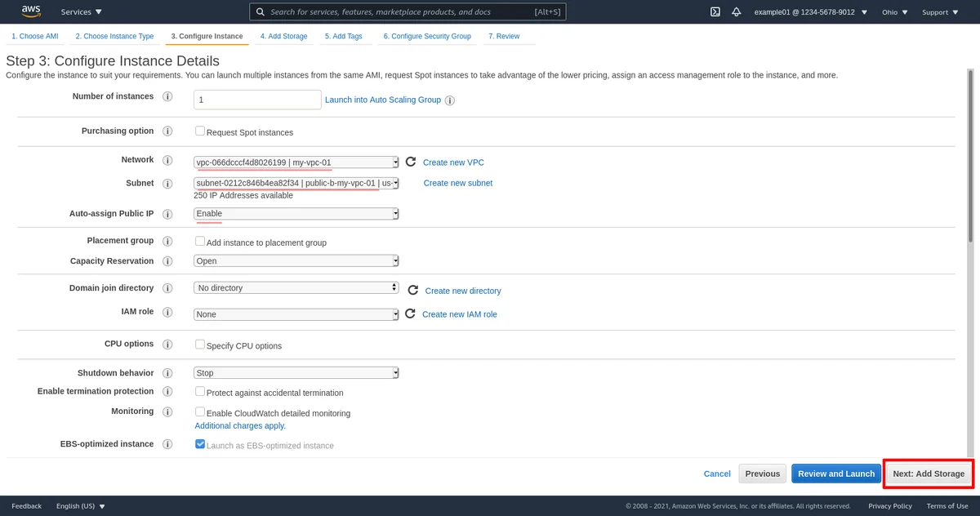Check Protect against accidental termination
This screenshot has height=516, width=980.
(x=200, y=392)
